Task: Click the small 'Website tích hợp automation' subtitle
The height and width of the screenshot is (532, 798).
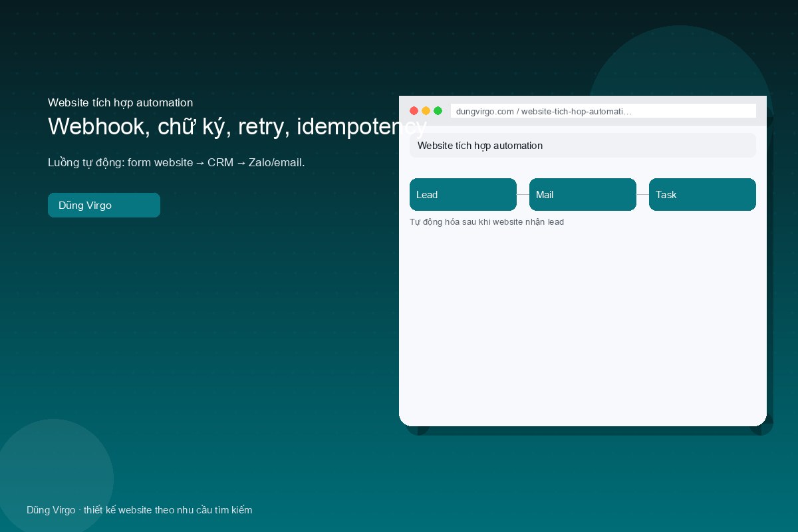Action: [x=120, y=102]
